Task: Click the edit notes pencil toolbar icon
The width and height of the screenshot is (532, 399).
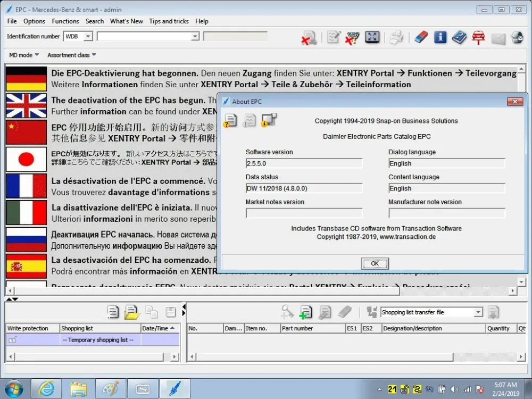Action: tap(334, 37)
